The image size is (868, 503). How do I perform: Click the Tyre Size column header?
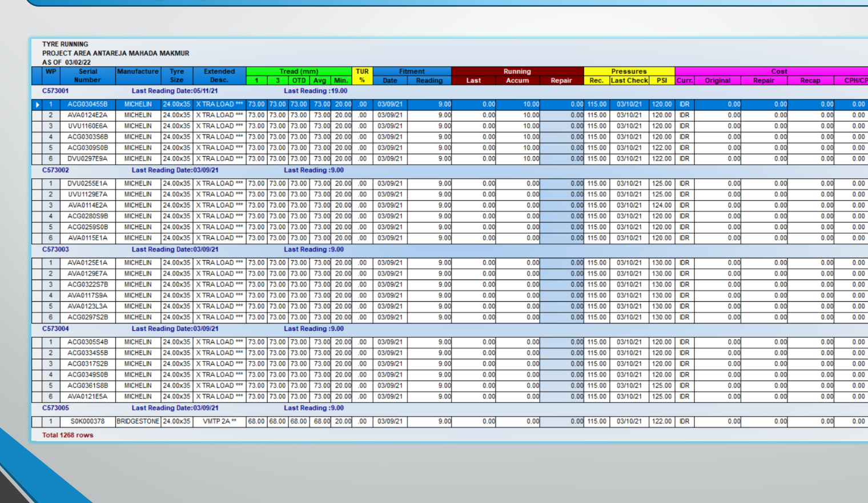(176, 75)
